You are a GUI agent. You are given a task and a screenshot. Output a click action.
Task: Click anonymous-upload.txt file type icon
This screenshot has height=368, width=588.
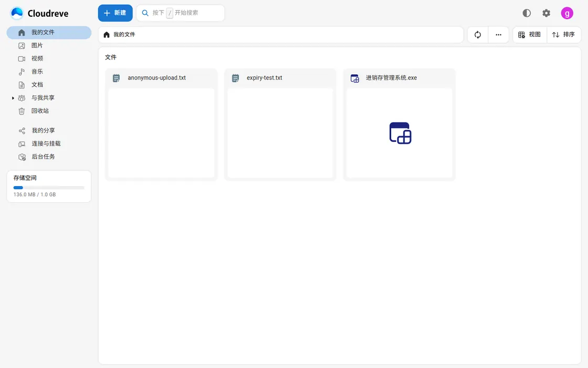click(116, 78)
